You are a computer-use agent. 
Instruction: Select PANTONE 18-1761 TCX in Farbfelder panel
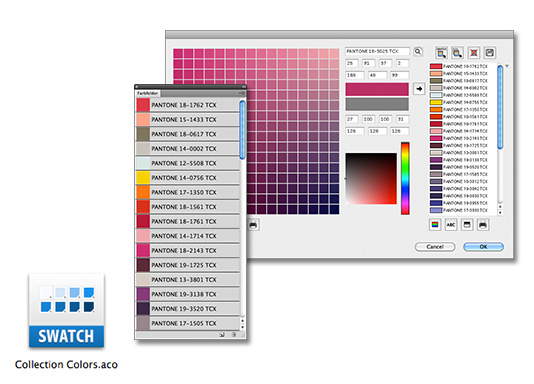coord(188,221)
